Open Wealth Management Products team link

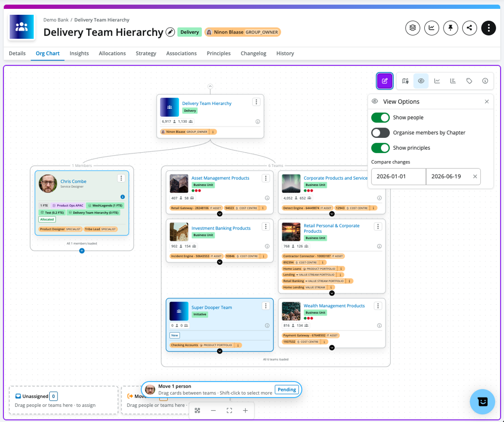[334, 306]
